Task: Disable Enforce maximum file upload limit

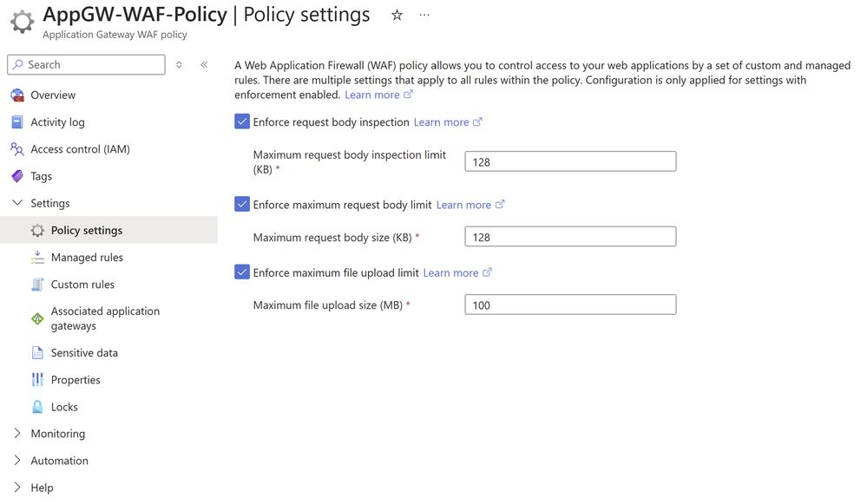Action: click(x=242, y=272)
